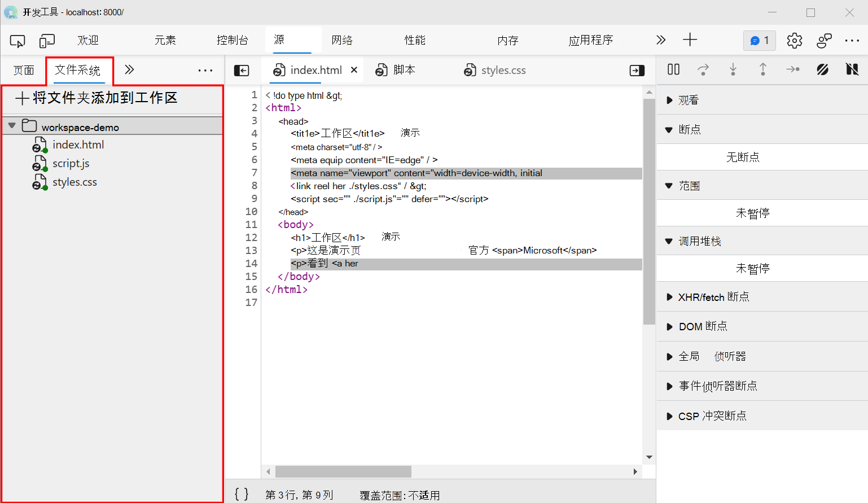Screen dimensions: 868x503
Task: Show more navigator tabs chevron
Action: tap(129, 69)
